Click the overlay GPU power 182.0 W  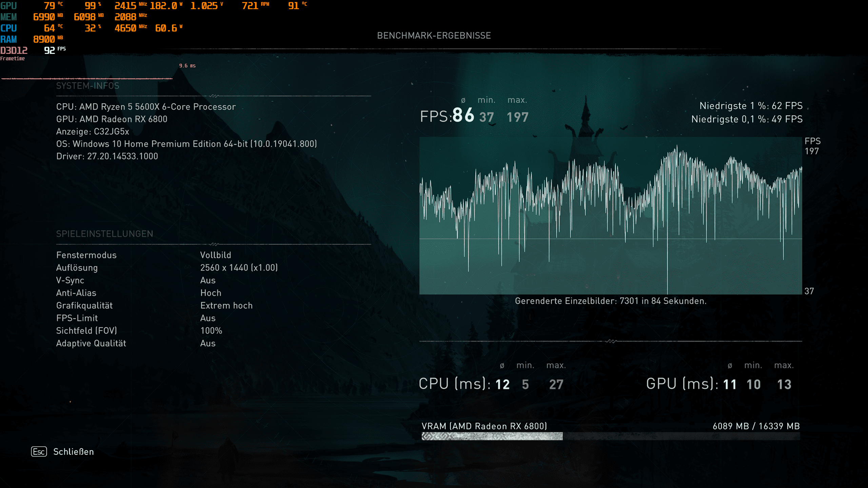click(x=166, y=6)
